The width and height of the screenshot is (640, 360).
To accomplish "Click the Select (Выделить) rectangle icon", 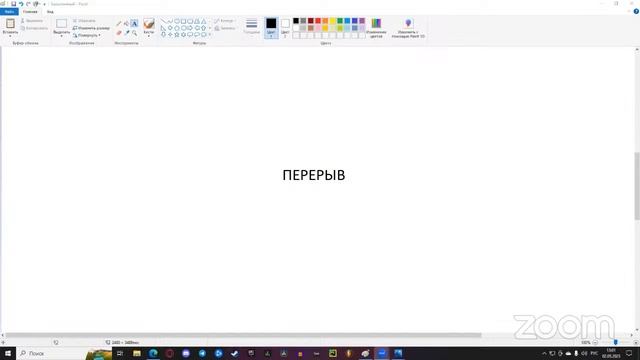I will point(62,24).
